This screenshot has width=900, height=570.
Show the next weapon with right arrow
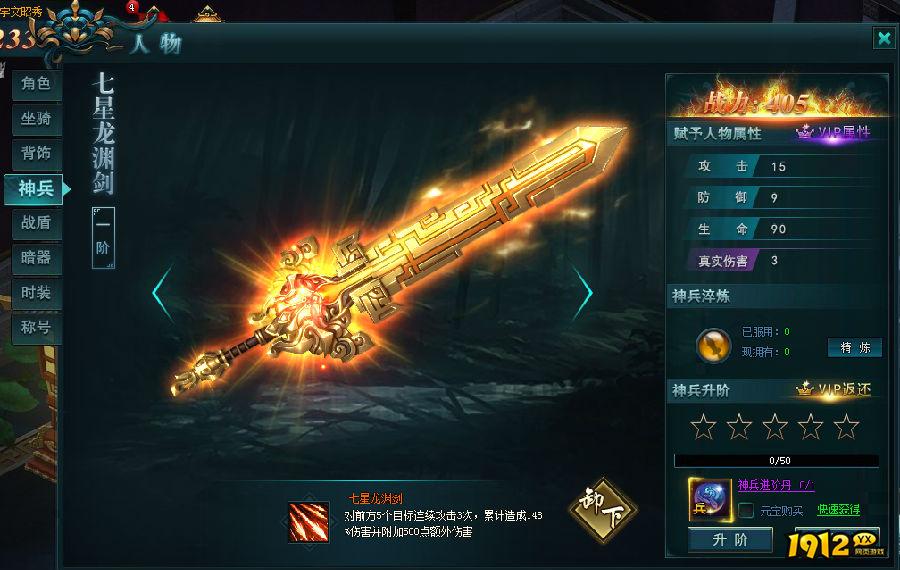click(583, 293)
